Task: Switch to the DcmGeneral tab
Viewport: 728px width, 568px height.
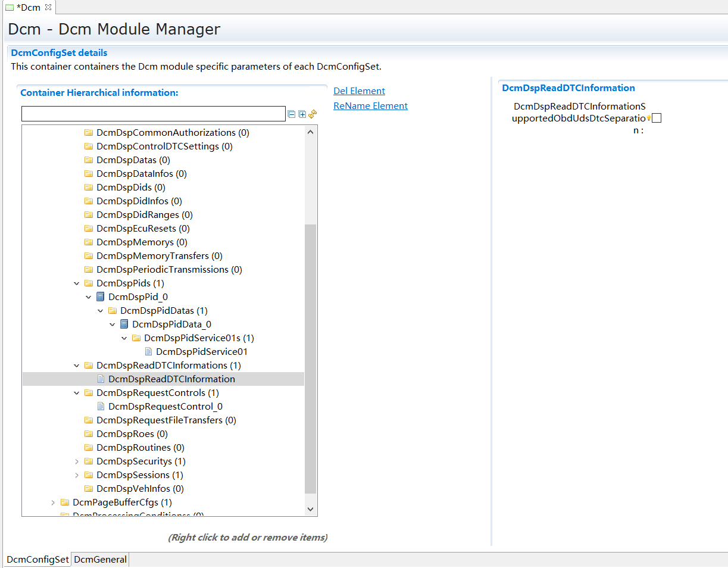Action: [x=100, y=559]
